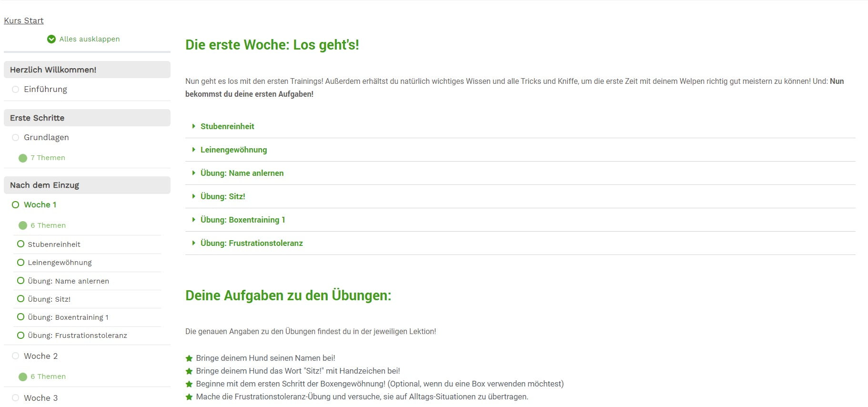
Task: Expand the Stubenreinheit accordion arrow in main content
Action: [x=193, y=126]
